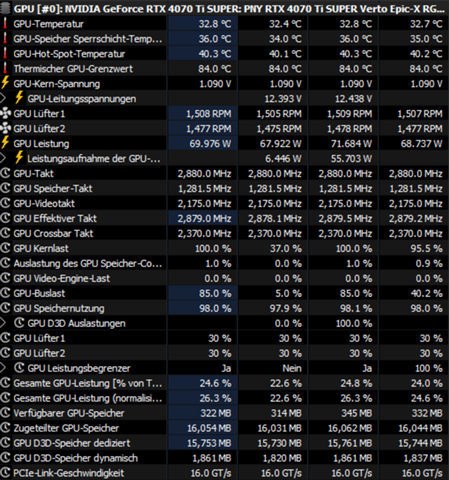Select the GPU Video-Engine-Last label
This screenshot has height=480, width=449.
[x=62, y=279]
